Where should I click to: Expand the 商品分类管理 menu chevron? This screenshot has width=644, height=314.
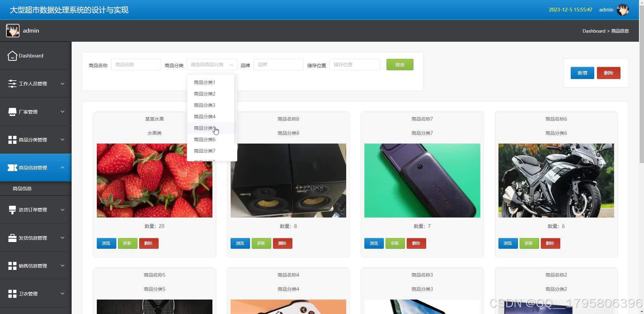tap(63, 140)
